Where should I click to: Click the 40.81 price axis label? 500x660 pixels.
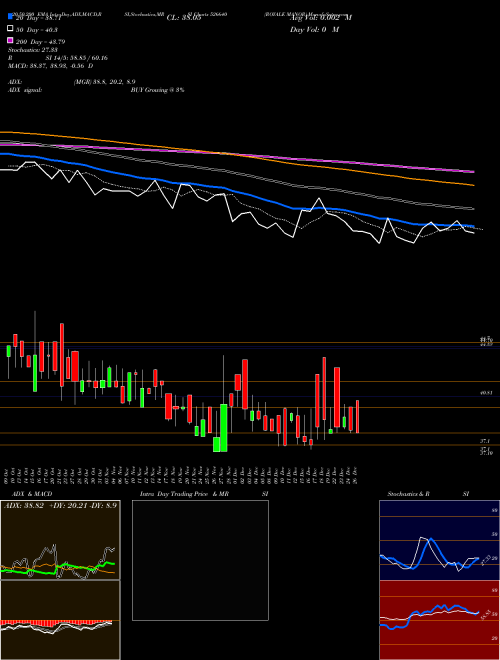tap(486, 393)
